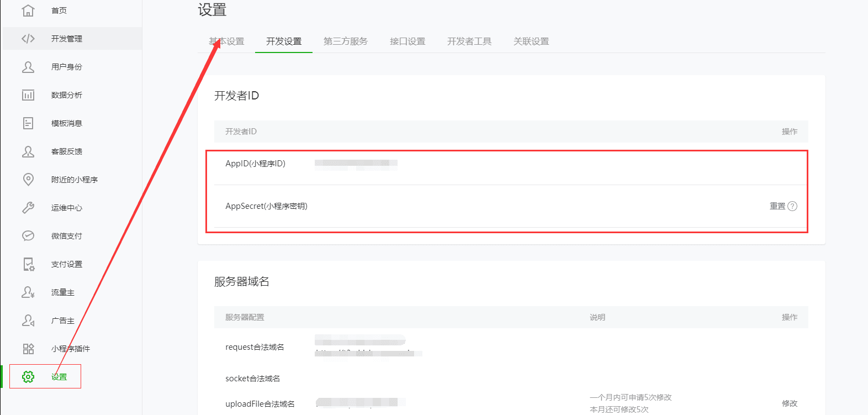Image resolution: width=868 pixels, height=415 pixels.
Task: Click the bar chart icon for 数据分析
Action: pos(28,95)
